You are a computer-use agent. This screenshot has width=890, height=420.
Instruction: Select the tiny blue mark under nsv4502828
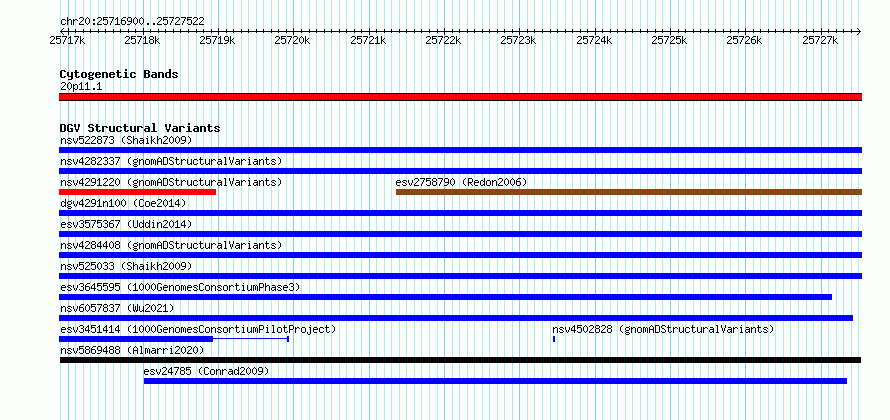554,339
